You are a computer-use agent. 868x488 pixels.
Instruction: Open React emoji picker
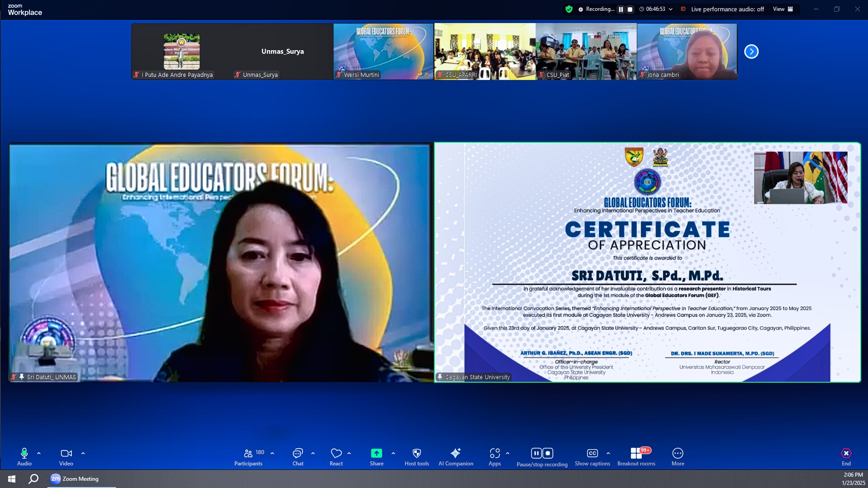click(336, 456)
